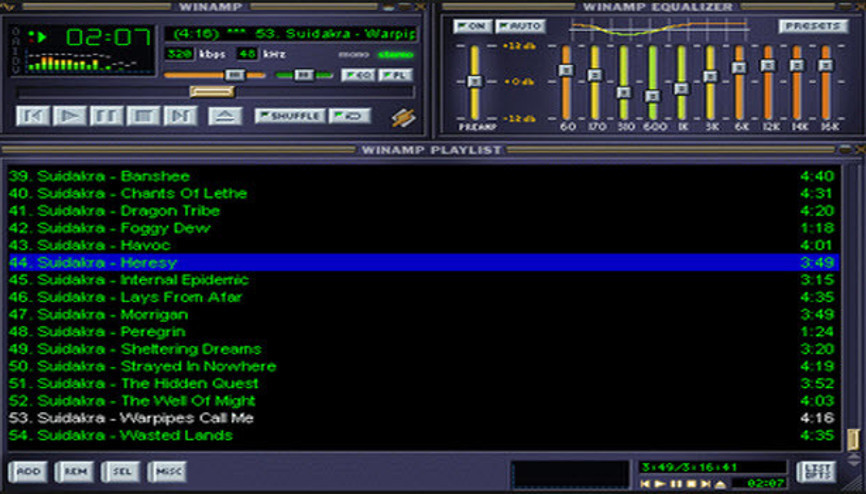This screenshot has width=866, height=494.
Task: Toggle the equalizer AUTO button
Action: pyautogui.click(x=520, y=26)
